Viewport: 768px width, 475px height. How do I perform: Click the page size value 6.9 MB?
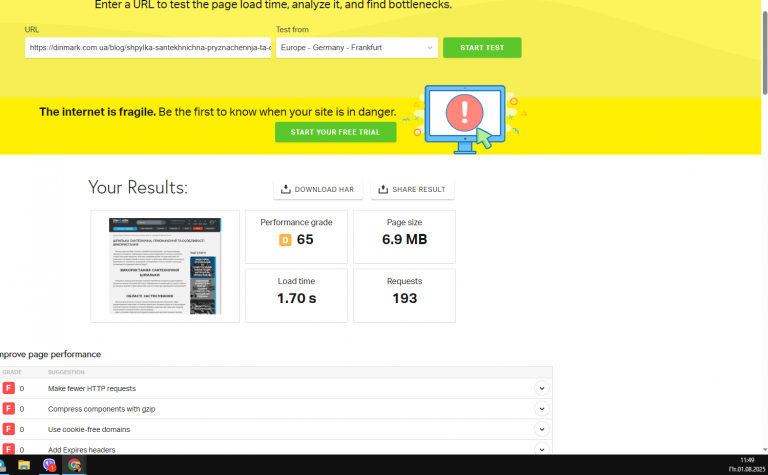[405, 239]
